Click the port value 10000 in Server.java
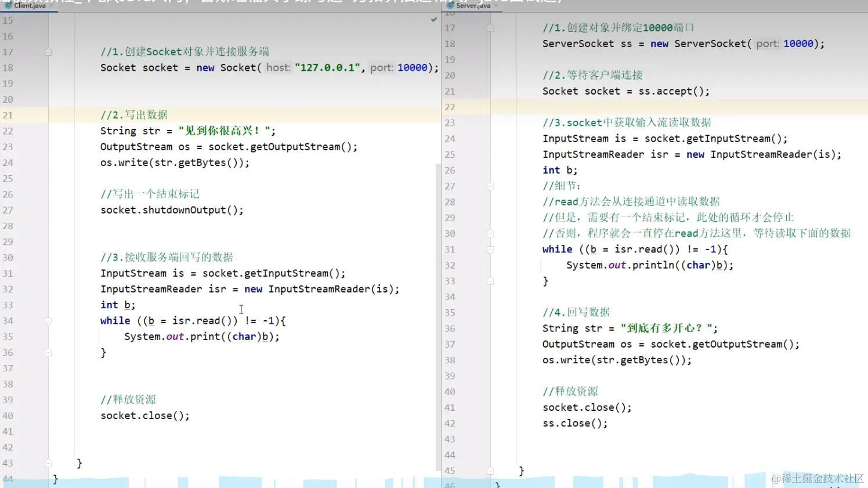 [798, 44]
